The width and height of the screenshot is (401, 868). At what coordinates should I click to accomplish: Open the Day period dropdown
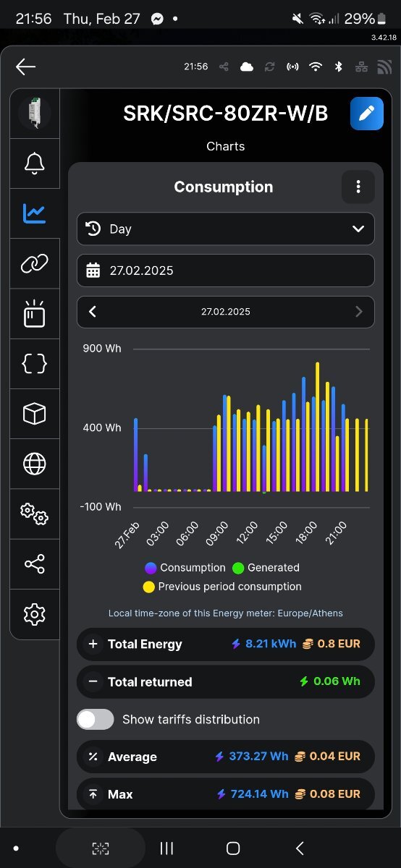pyautogui.click(x=226, y=229)
